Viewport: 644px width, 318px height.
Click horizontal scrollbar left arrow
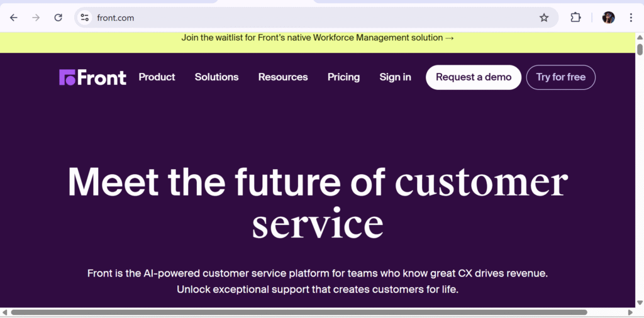(4, 313)
